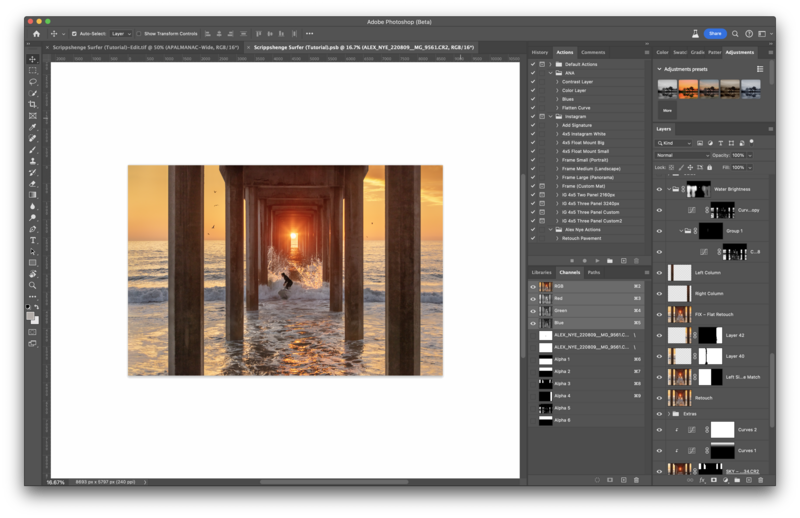Expand the Extras layer group
This screenshot has width=800, height=518.
[669, 414]
